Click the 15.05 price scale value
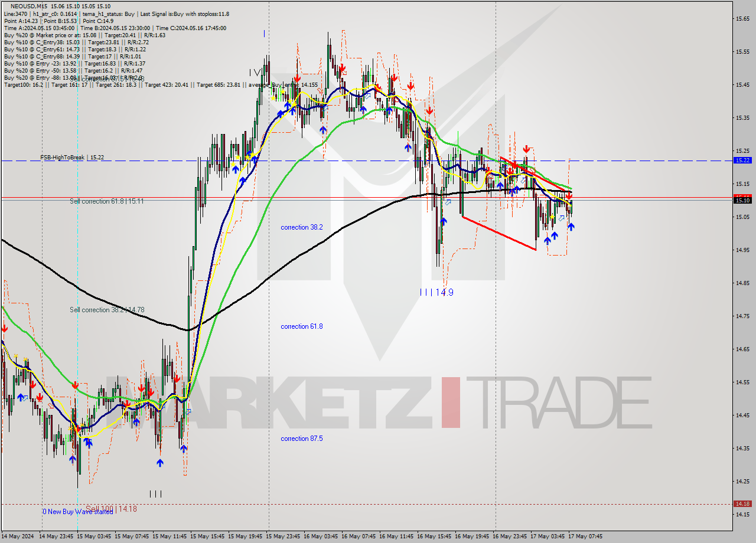 pos(742,217)
